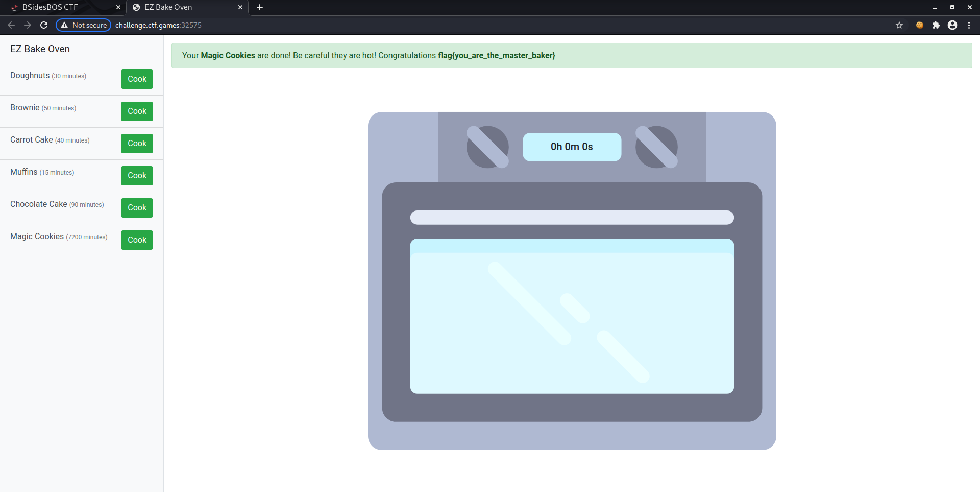Open the cookie editor extension icon

point(920,25)
